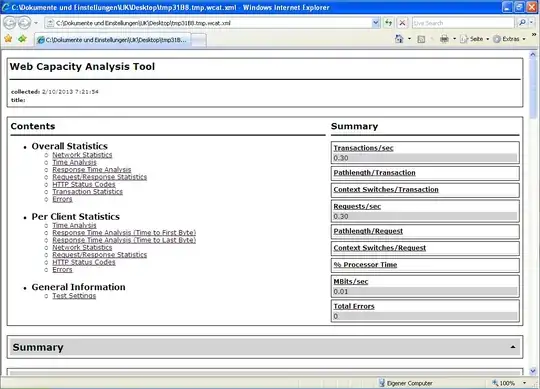Open the Print options dropdown arrow
The height and width of the screenshot is (389, 540).
pos(454,39)
